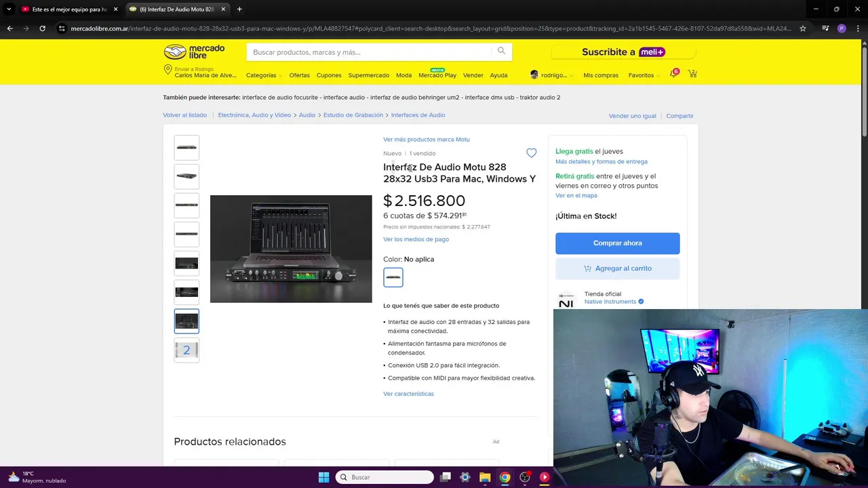
Task: Close the YouTube tab
Action: [115, 9]
